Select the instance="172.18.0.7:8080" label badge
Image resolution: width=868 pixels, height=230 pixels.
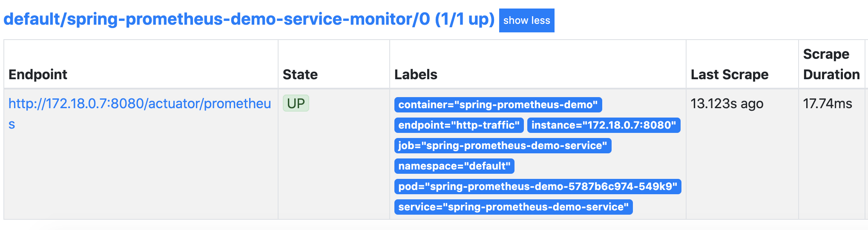[x=604, y=125]
